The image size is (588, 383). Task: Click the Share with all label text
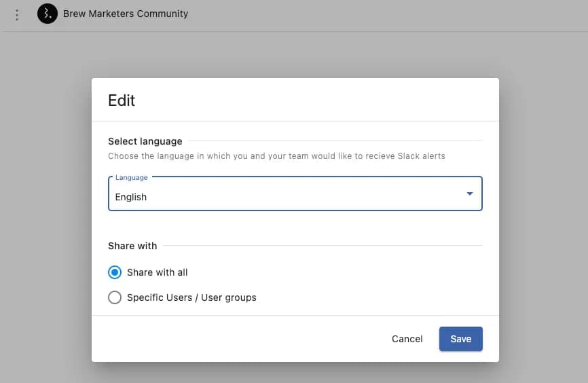(157, 272)
